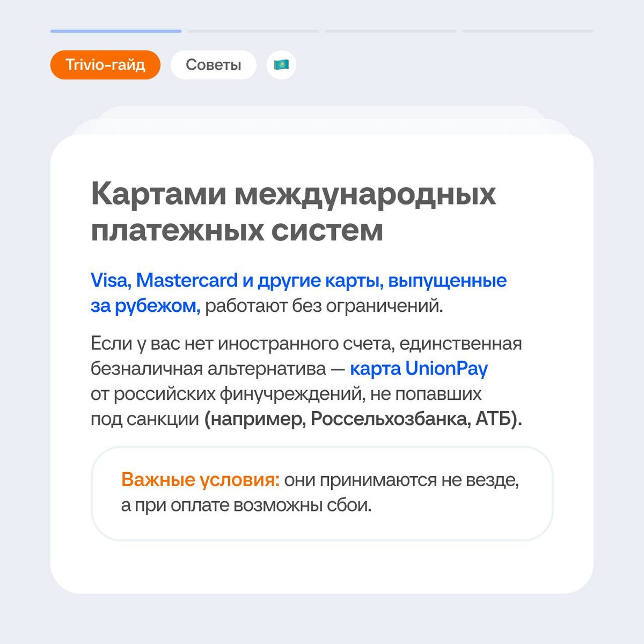
Task: Tap the Kazakhstan flag icon
Action: pos(281,65)
